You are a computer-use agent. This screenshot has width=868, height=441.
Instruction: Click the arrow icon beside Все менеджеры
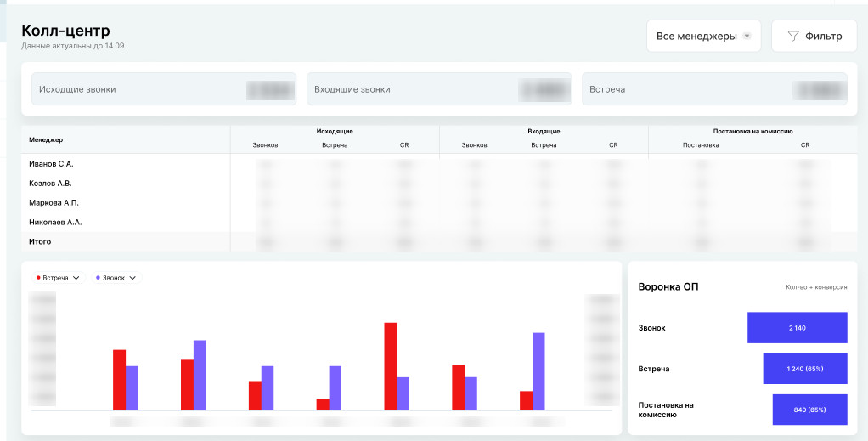click(747, 36)
